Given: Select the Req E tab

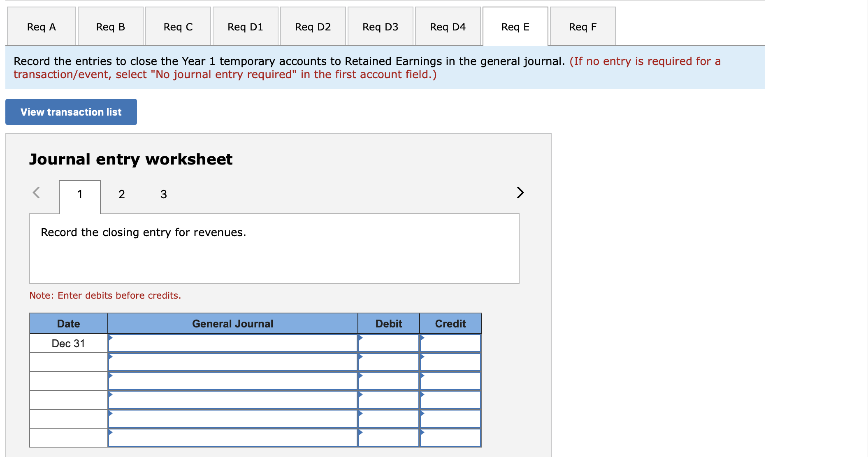Looking at the screenshot, I should (x=515, y=26).
